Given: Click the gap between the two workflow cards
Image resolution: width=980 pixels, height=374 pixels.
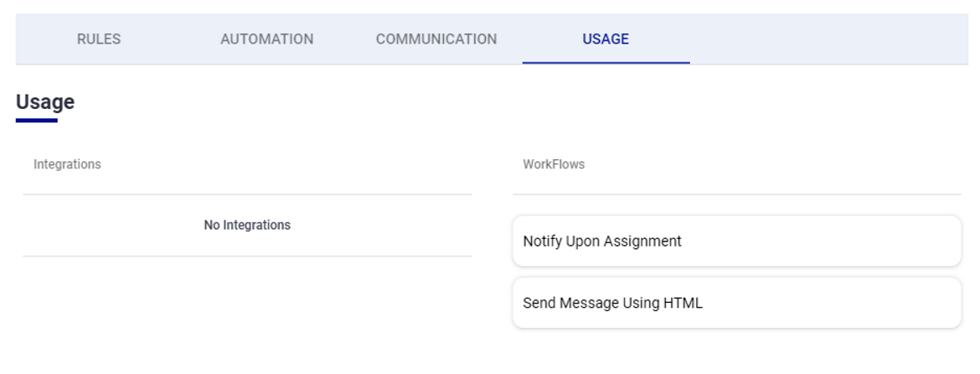Looking at the screenshot, I should coord(736,273).
